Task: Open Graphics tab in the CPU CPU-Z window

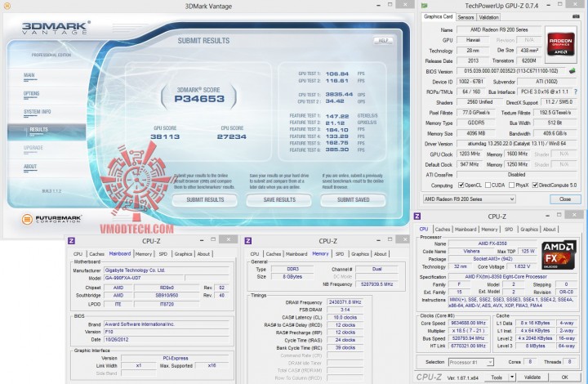Action: pos(529,229)
